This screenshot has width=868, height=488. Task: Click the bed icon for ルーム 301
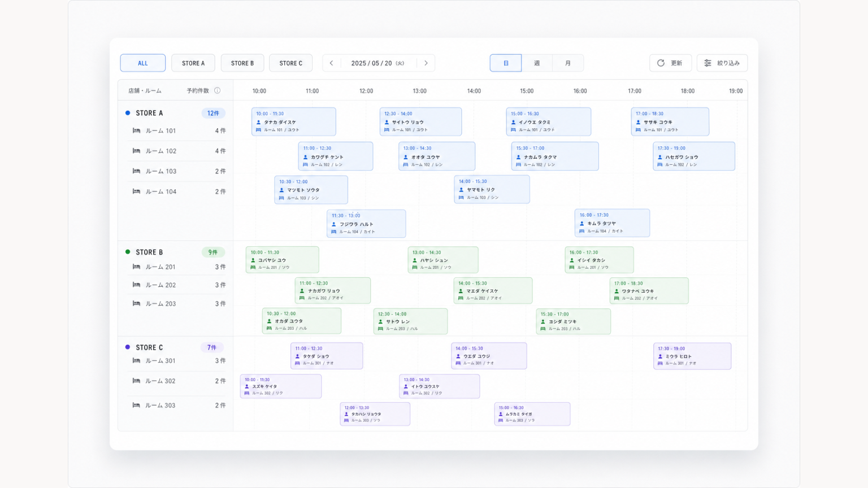(136, 360)
